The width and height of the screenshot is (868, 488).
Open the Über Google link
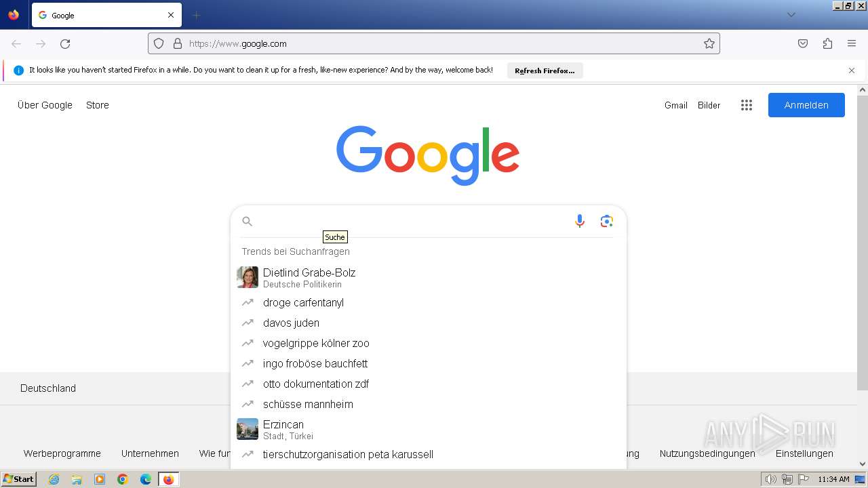45,105
